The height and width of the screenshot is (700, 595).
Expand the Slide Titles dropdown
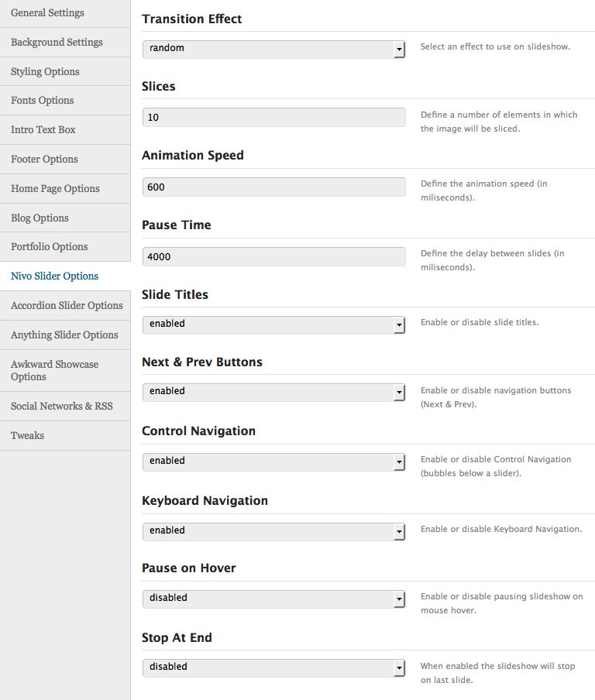[x=273, y=324]
